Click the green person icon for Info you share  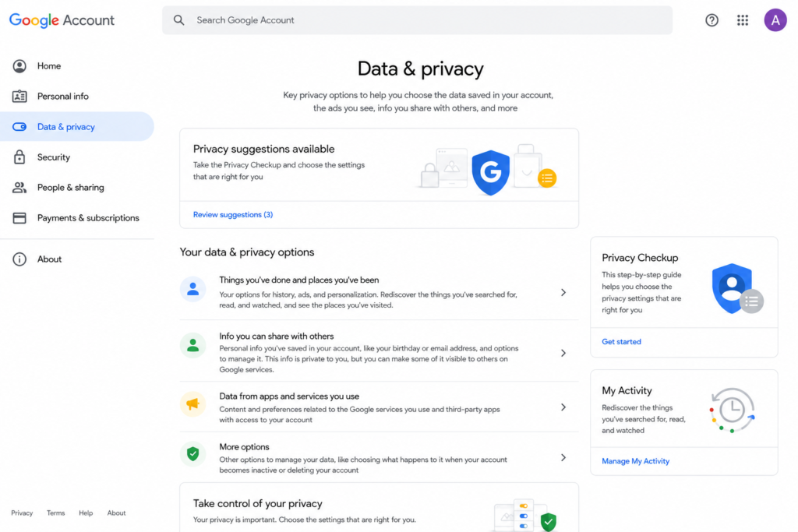pyautogui.click(x=193, y=345)
